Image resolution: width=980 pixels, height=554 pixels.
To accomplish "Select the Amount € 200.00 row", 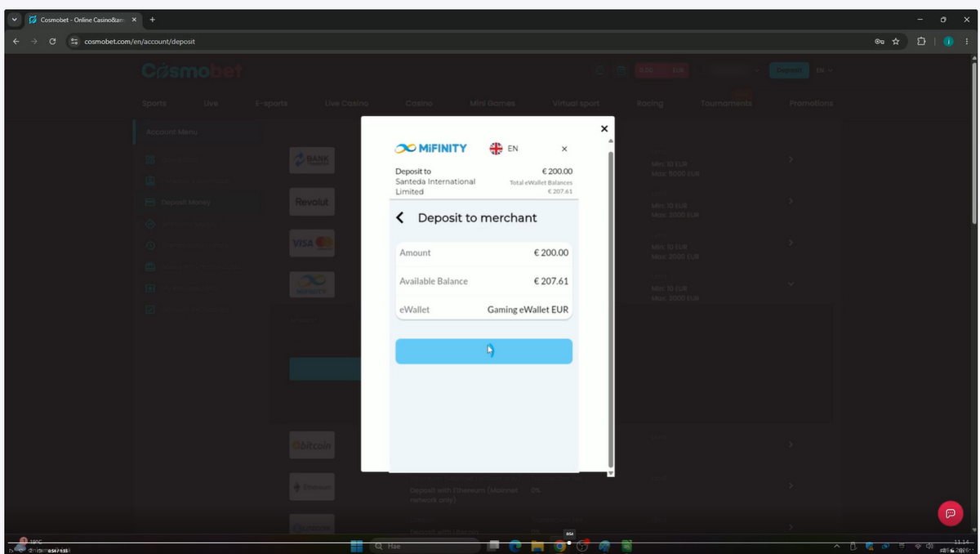I will 483,252.
